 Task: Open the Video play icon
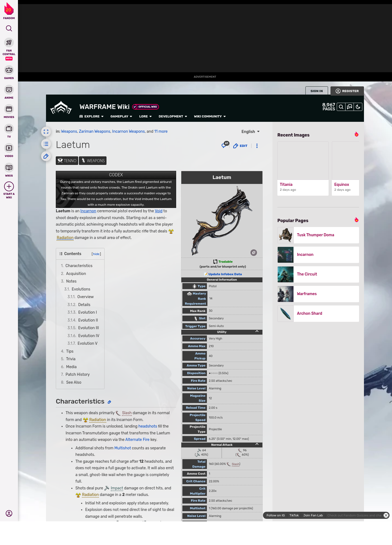(x=9, y=148)
